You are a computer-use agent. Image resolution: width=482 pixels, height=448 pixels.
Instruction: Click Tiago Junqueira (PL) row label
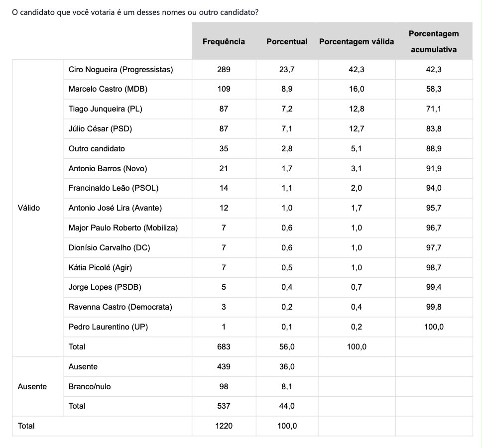point(105,109)
